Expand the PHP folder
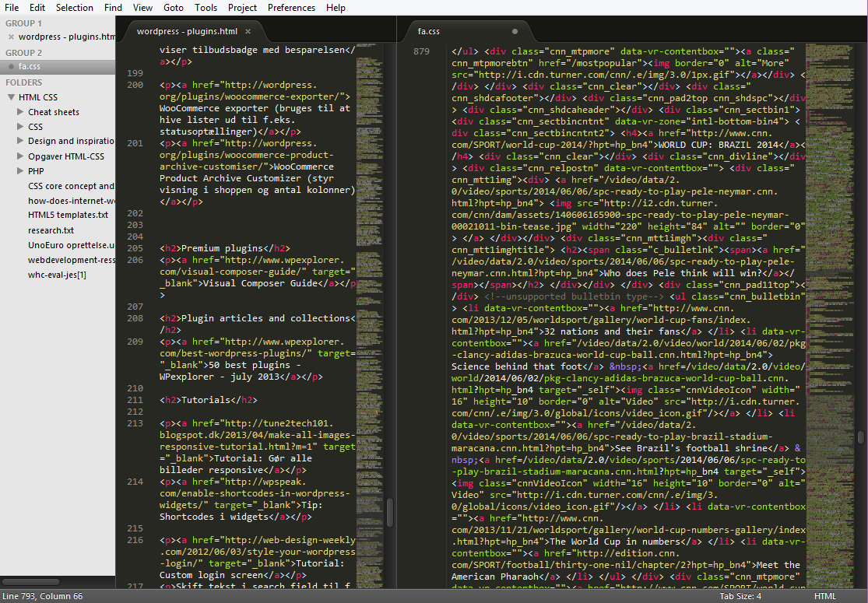The image size is (868, 603). pyautogui.click(x=20, y=171)
